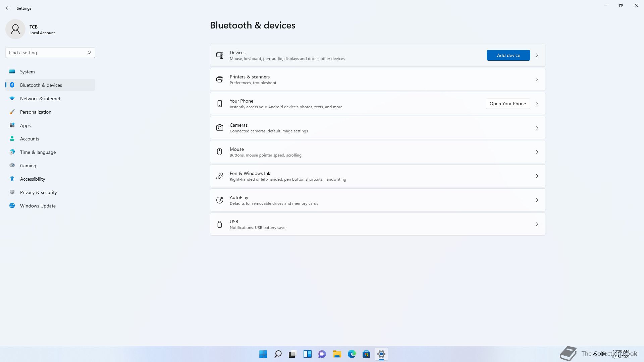
Task: Expand the Printers & scanners chevron
Action: [537, 79]
